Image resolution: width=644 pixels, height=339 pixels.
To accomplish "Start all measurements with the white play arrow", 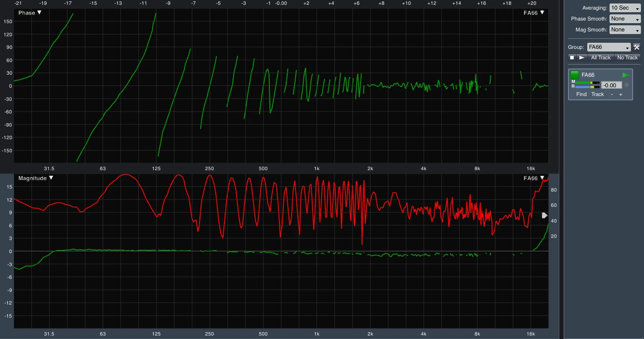I will (x=582, y=58).
